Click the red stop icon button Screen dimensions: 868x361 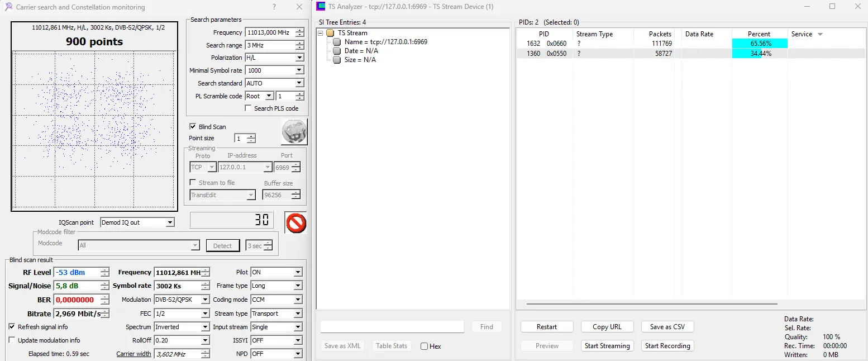pos(295,222)
